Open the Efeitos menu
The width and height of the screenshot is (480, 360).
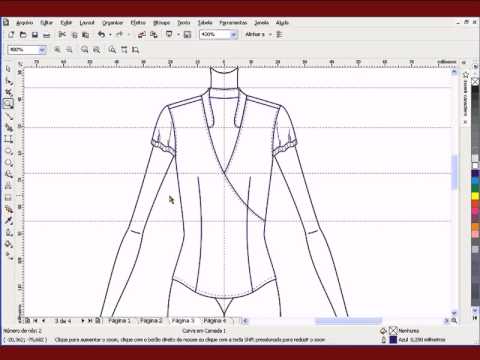click(138, 23)
